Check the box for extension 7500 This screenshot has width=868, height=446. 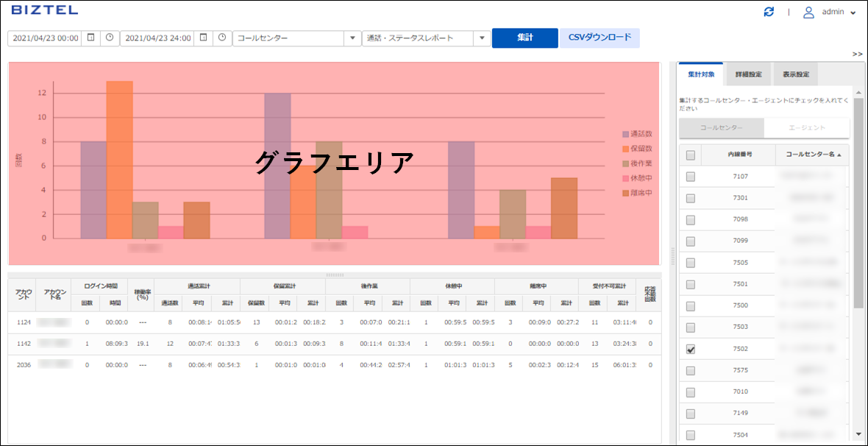pyautogui.click(x=690, y=306)
